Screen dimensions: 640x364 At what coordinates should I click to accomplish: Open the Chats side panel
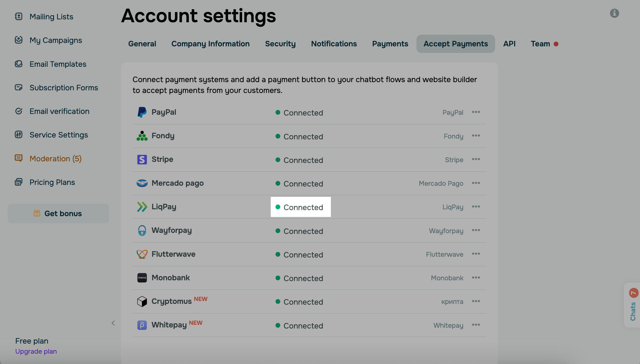point(633,305)
